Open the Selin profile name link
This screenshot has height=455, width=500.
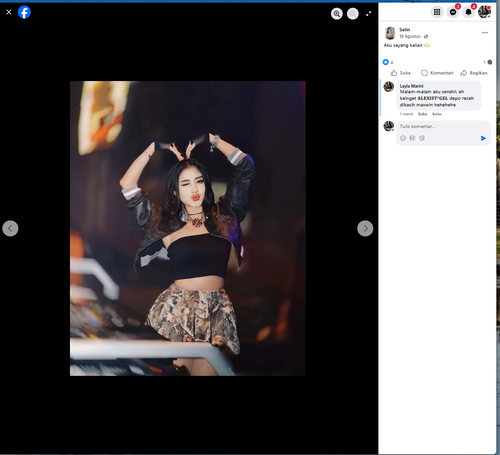405,30
